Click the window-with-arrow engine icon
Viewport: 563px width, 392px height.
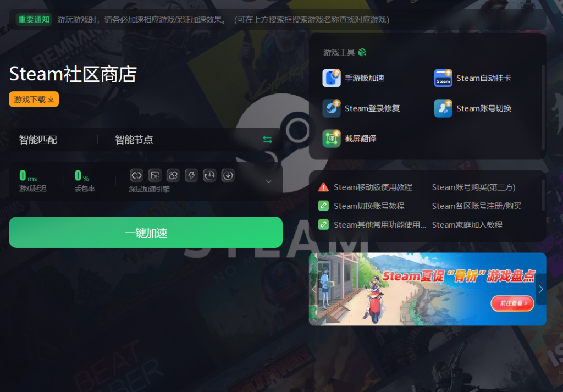[154, 175]
